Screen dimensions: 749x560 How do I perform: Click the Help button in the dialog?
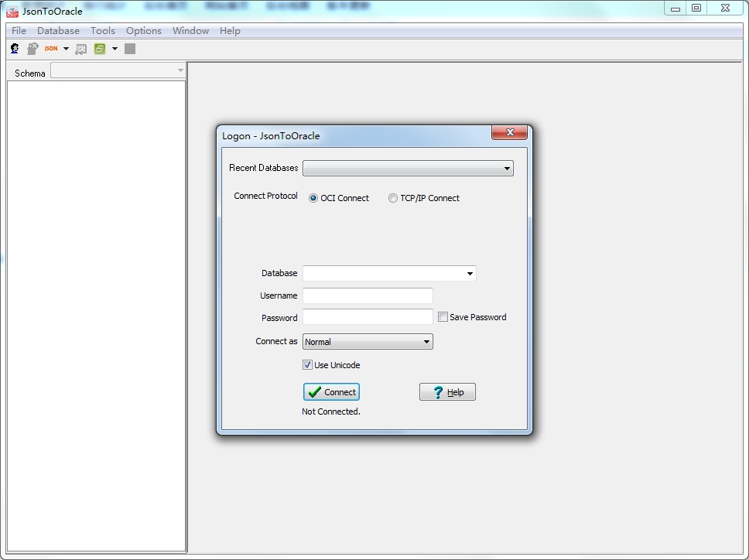pyautogui.click(x=447, y=392)
